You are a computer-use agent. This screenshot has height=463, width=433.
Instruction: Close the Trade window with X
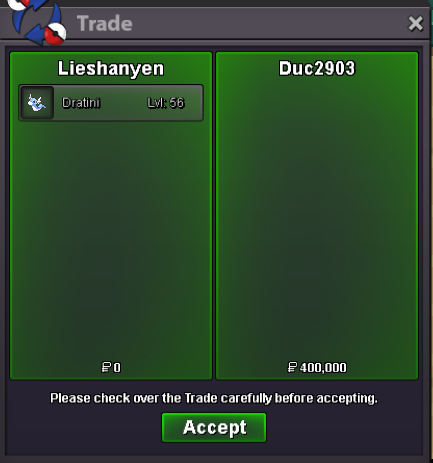415,24
